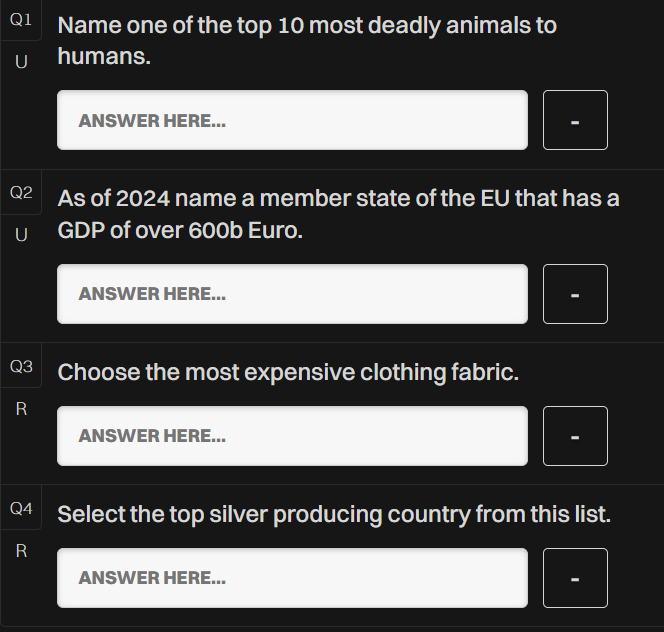This screenshot has width=664, height=632.
Task: Select the Q4 question number label
Action: pyautogui.click(x=21, y=508)
